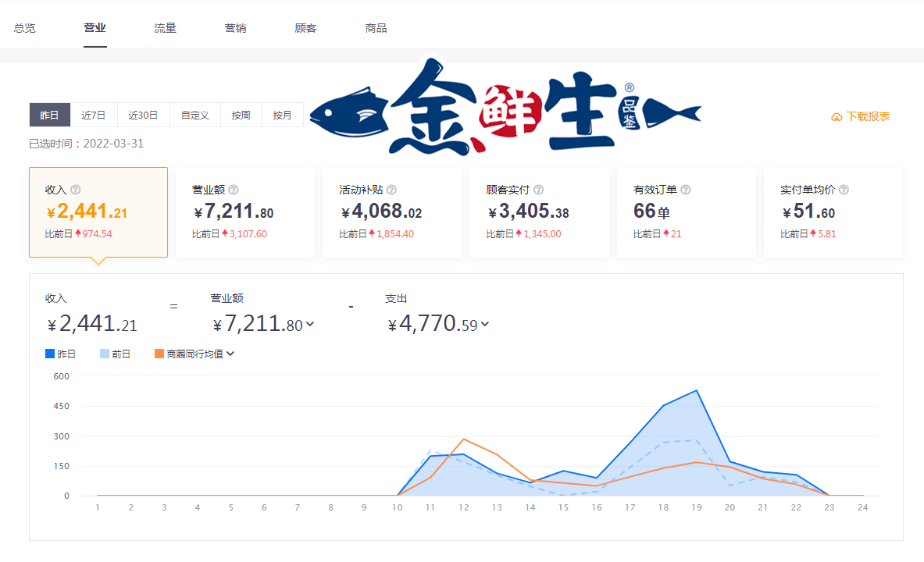Select the 近7日 time filter
The height and width of the screenshot is (562, 924).
95,114
